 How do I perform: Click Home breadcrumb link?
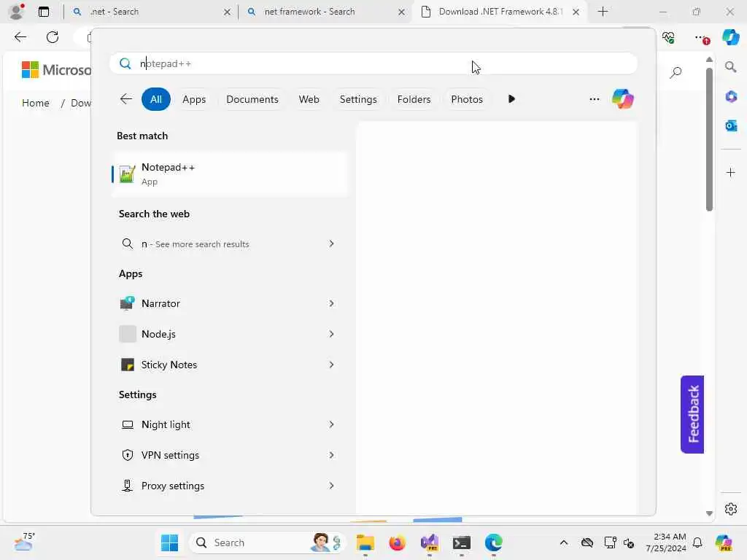[36, 103]
